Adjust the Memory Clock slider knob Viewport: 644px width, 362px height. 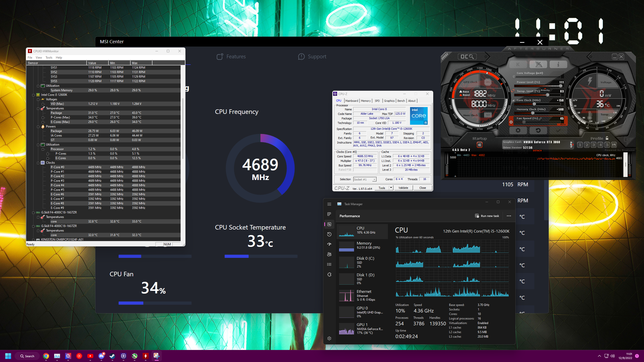pyautogui.click(x=533, y=113)
